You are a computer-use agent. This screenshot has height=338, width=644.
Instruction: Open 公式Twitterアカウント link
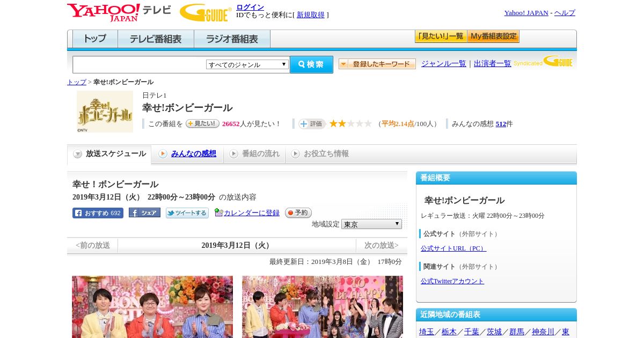point(452,281)
